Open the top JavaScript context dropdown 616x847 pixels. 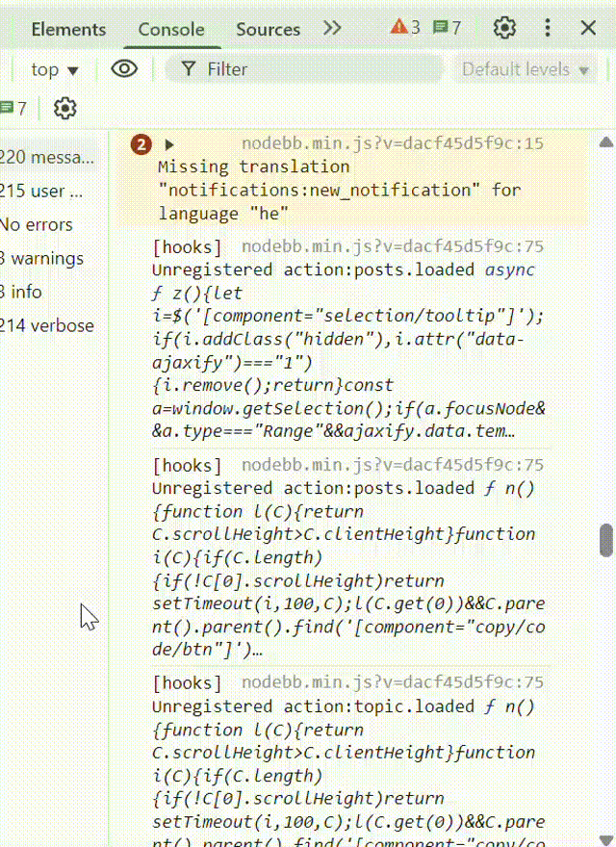55,69
